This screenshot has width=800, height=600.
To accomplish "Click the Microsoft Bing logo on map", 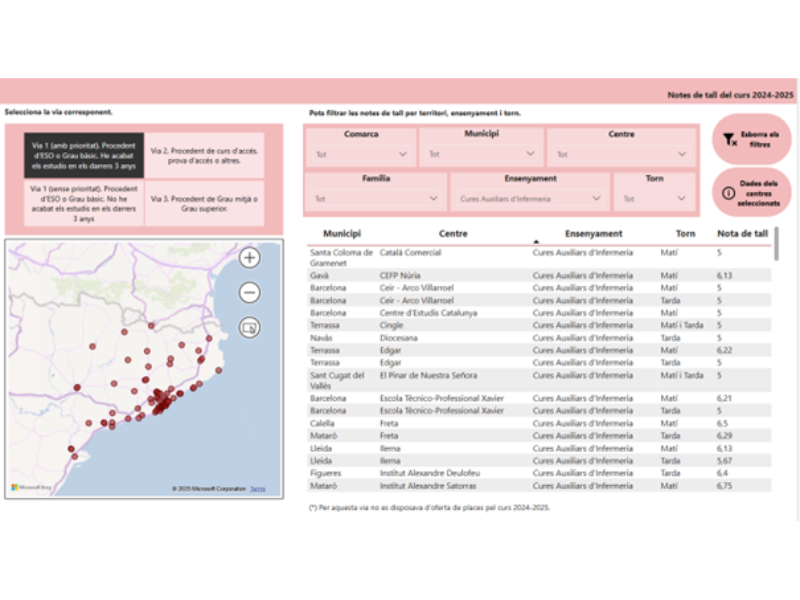I will [x=32, y=488].
